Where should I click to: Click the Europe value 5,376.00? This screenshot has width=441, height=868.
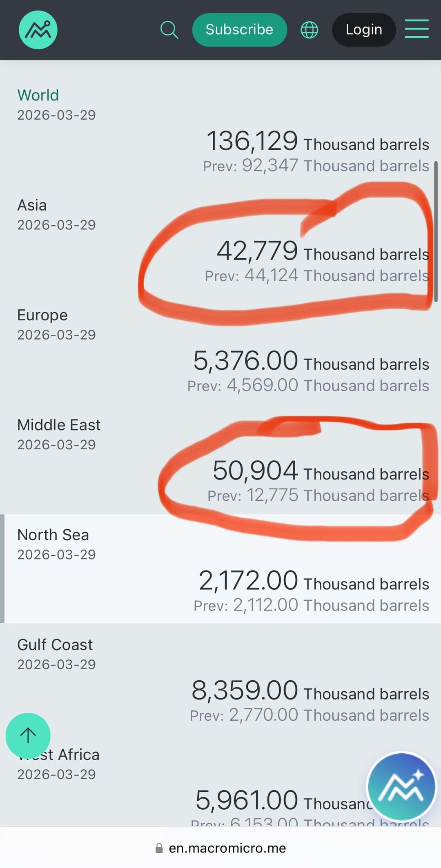(245, 361)
